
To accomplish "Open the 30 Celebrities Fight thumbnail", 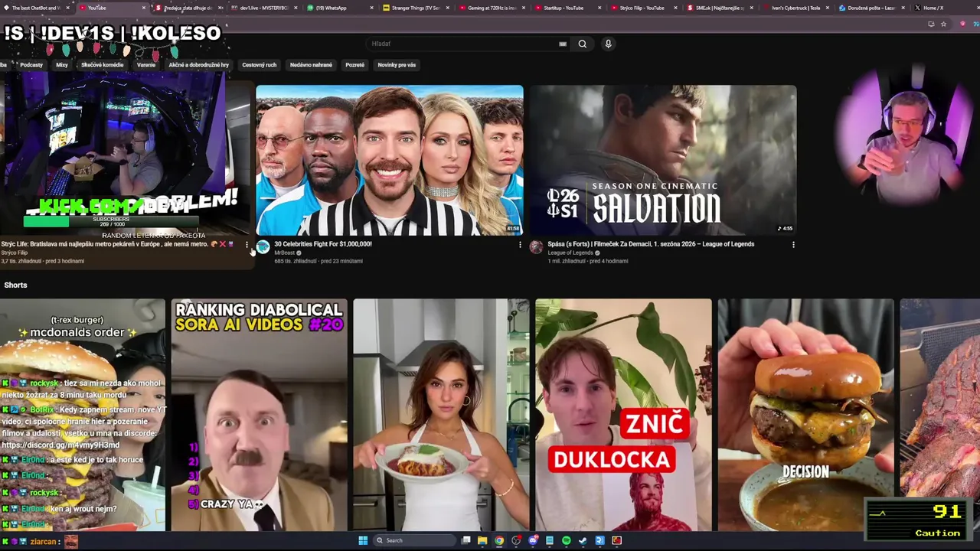I will point(390,160).
